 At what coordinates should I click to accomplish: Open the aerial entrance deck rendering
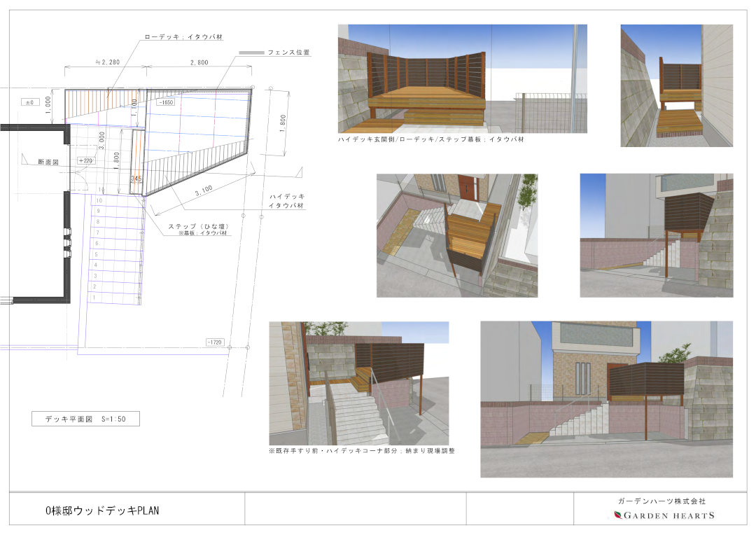point(457,235)
